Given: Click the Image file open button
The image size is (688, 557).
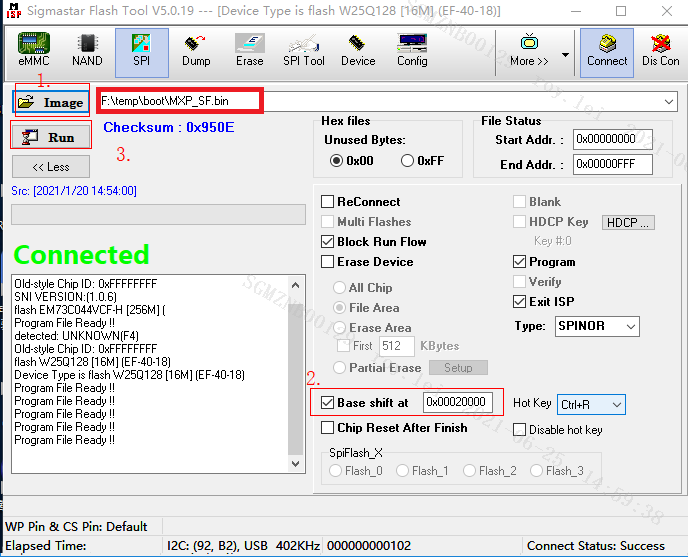Looking at the screenshot, I should (51, 102).
